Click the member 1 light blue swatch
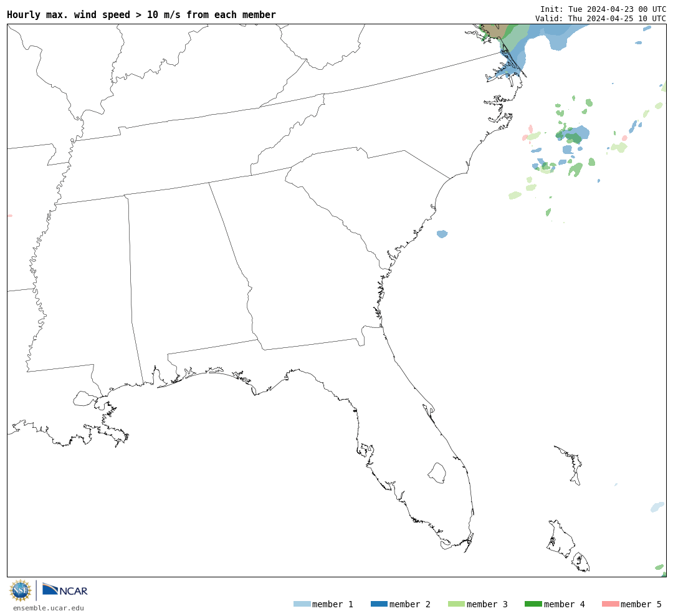The width and height of the screenshot is (673, 616). (302, 604)
